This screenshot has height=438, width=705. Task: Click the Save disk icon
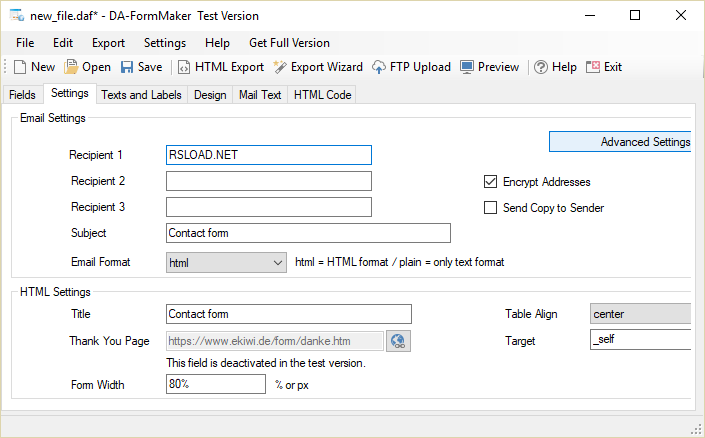127,67
